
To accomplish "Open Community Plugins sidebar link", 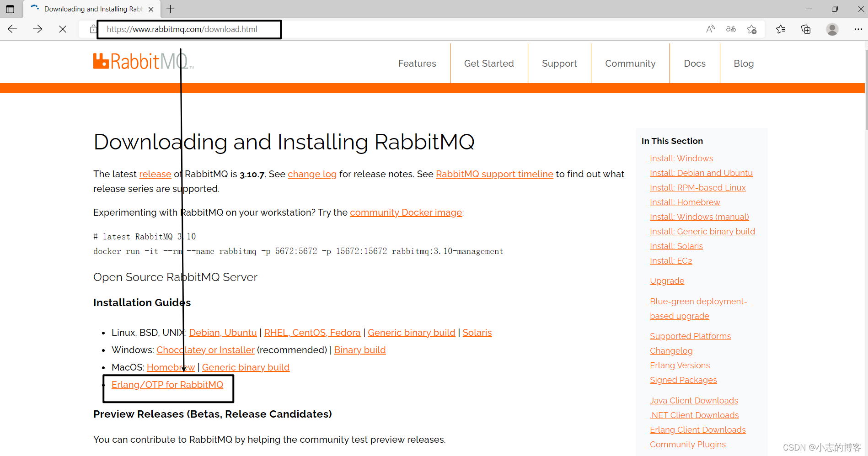I will (688, 445).
